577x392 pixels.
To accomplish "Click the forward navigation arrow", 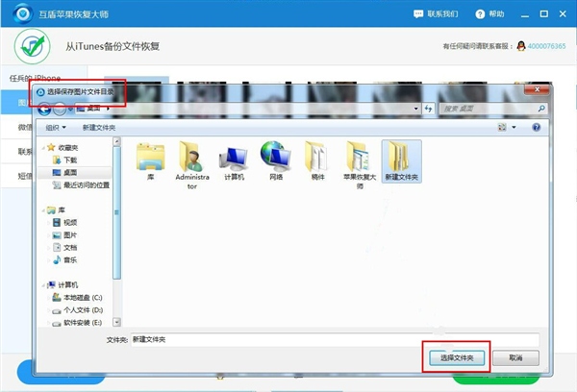I will click(x=60, y=109).
